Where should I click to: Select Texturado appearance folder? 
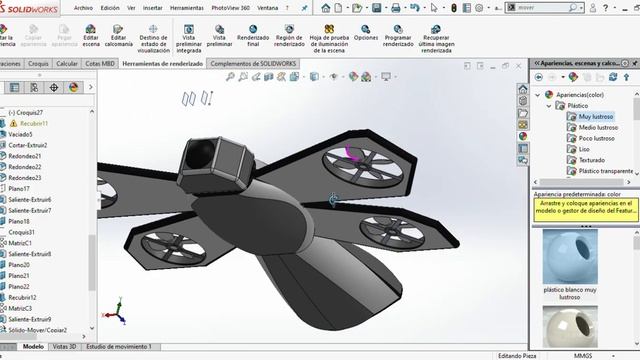point(586,160)
